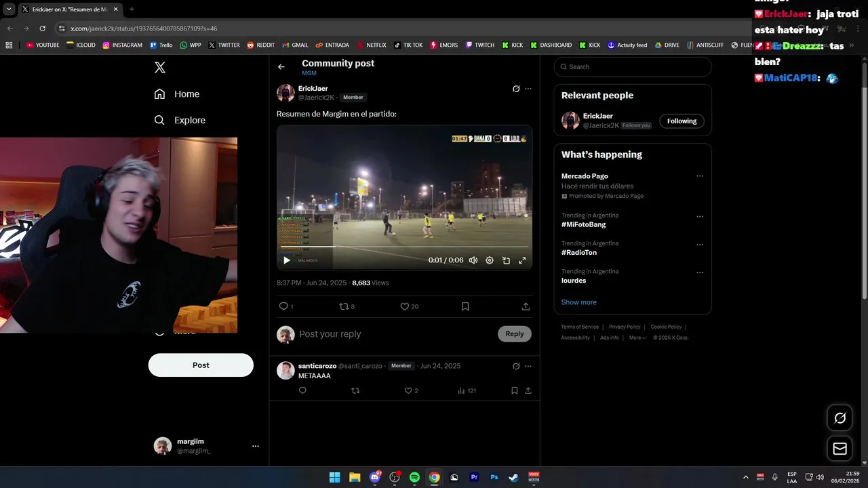
Task: Go to Home in X sidebar
Action: click(x=177, y=94)
